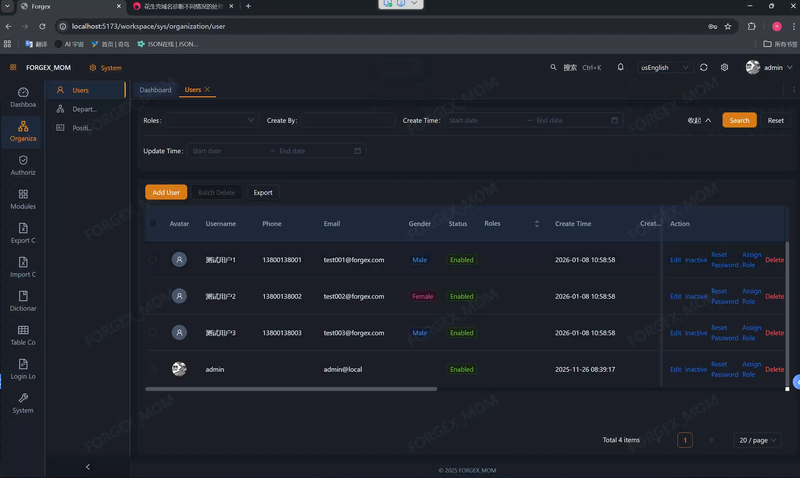Click the Create By input field
This screenshot has width=800, height=478.
tap(346, 120)
